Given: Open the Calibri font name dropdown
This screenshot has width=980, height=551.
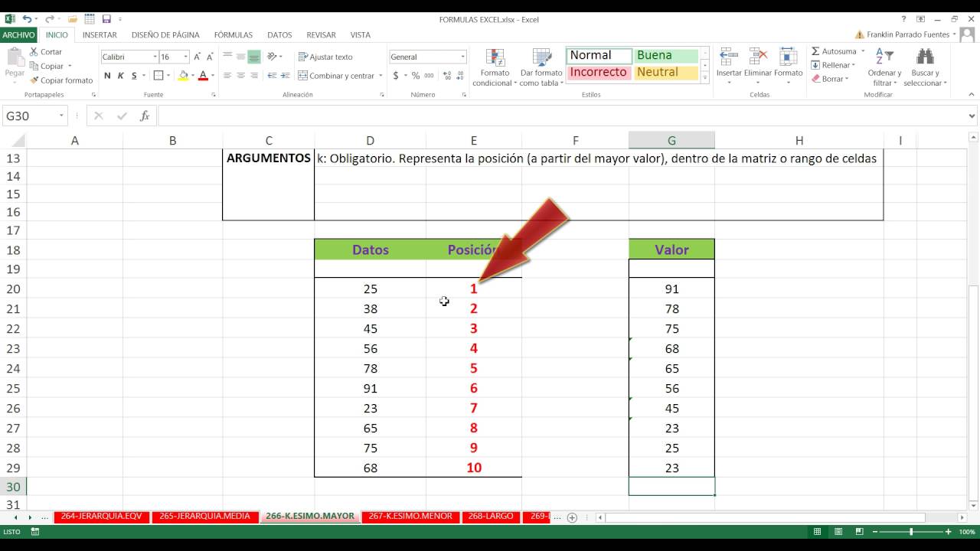Looking at the screenshot, I should point(155,57).
